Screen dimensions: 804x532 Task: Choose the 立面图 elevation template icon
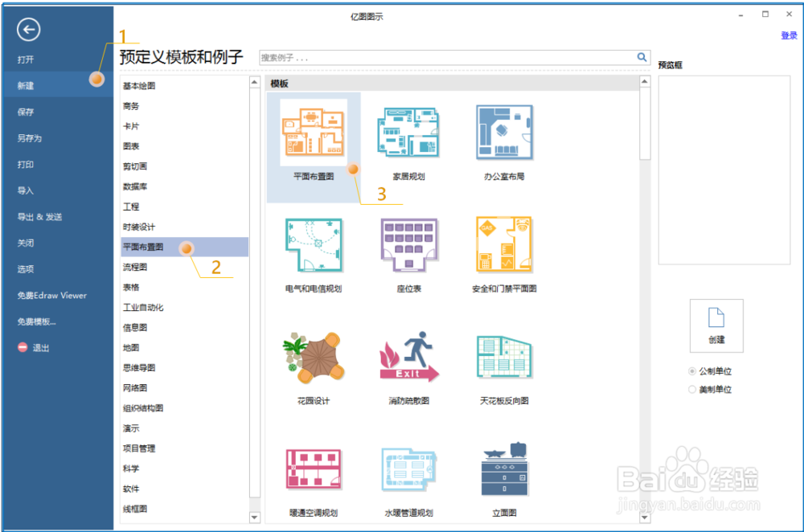pyautogui.click(x=504, y=469)
